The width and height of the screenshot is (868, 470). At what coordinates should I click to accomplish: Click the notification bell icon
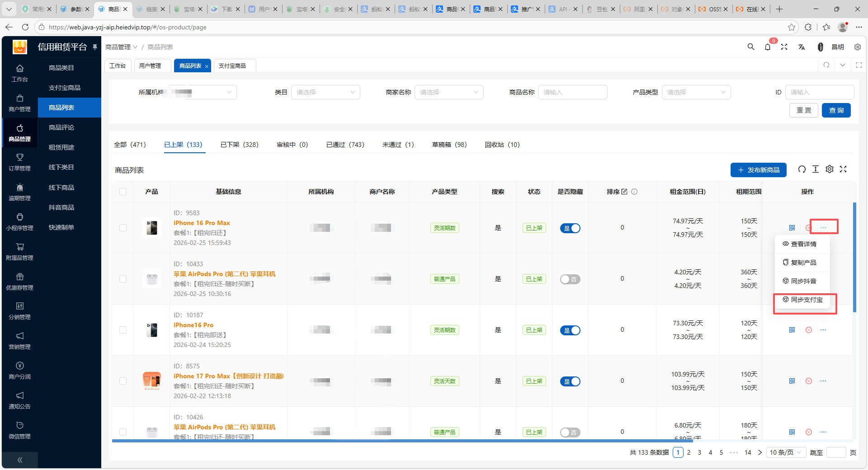click(768, 47)
